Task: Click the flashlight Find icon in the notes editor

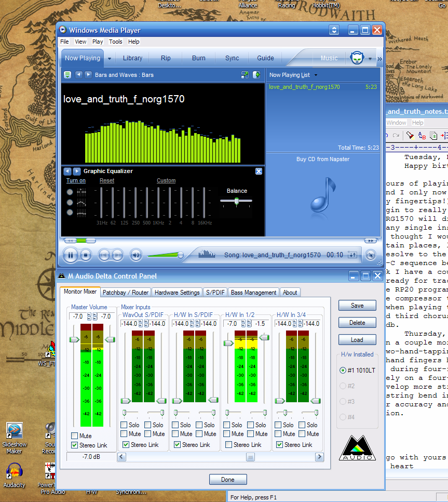Action: point(410,136)
